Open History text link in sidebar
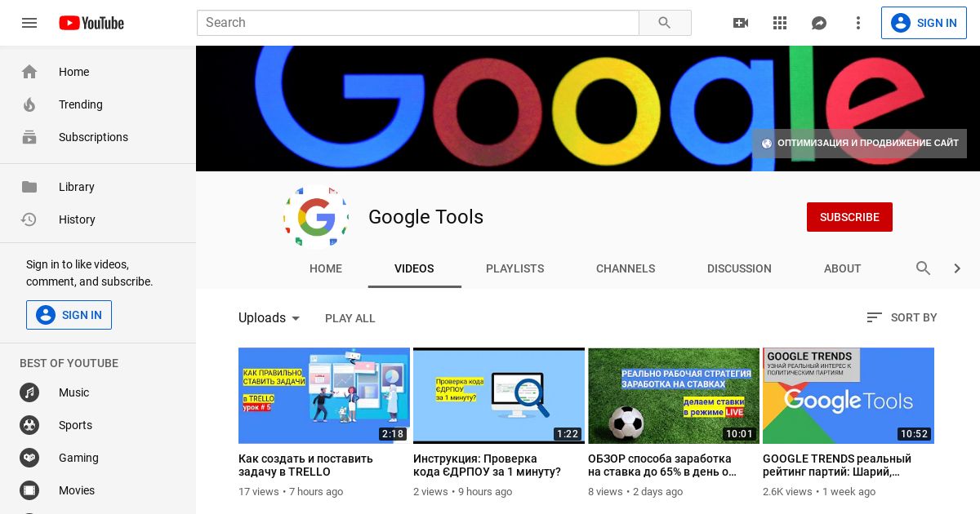 77,219
